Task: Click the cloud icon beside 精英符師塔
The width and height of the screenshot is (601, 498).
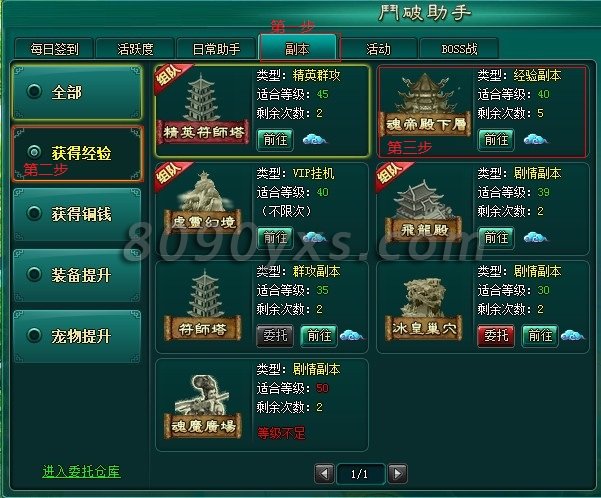Action: coord(314,140)
